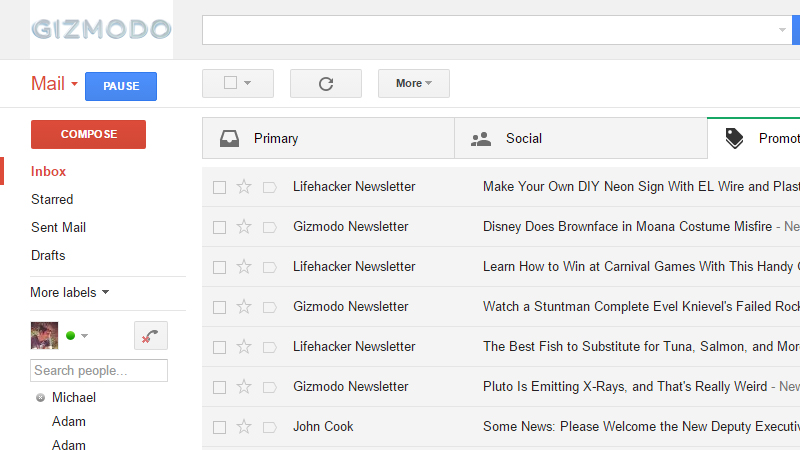
Task: Mark the DIY Neon Sign email as important
Action: pyautogui.click(x=270, y=187)
